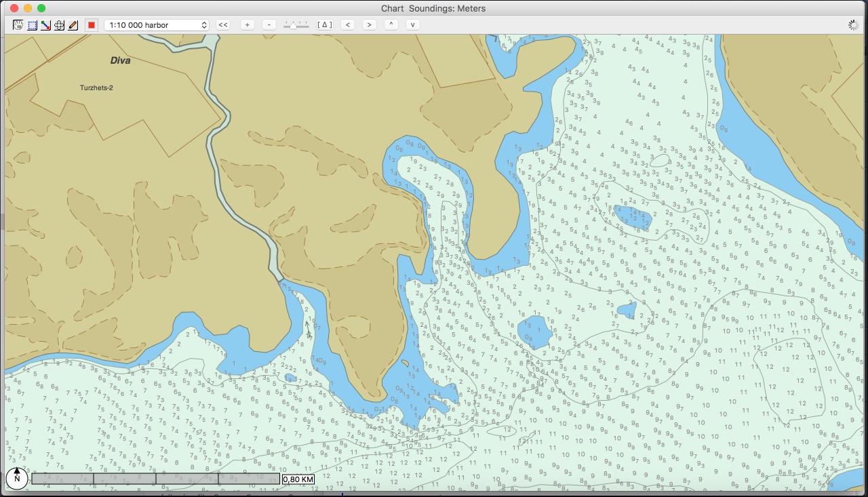Pan chart right with > button
Screen dimensions: 868x497
click(369, 24)
